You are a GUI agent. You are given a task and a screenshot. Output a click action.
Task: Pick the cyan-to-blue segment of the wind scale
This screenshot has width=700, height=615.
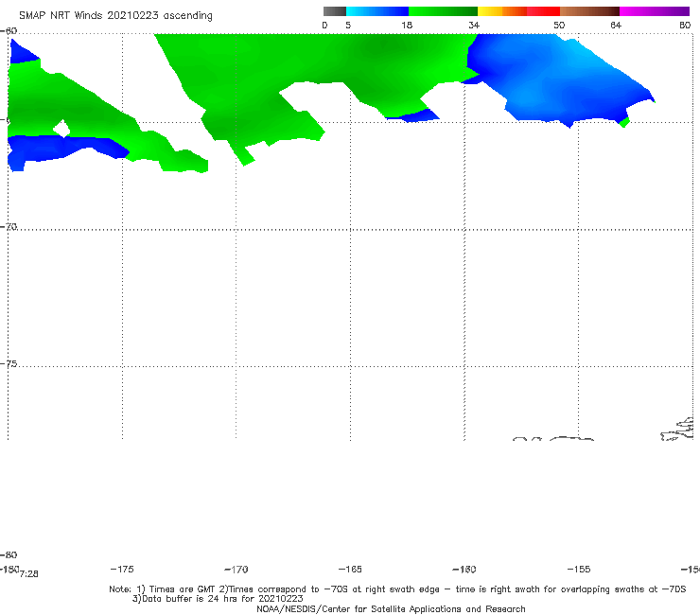point(377,11)
